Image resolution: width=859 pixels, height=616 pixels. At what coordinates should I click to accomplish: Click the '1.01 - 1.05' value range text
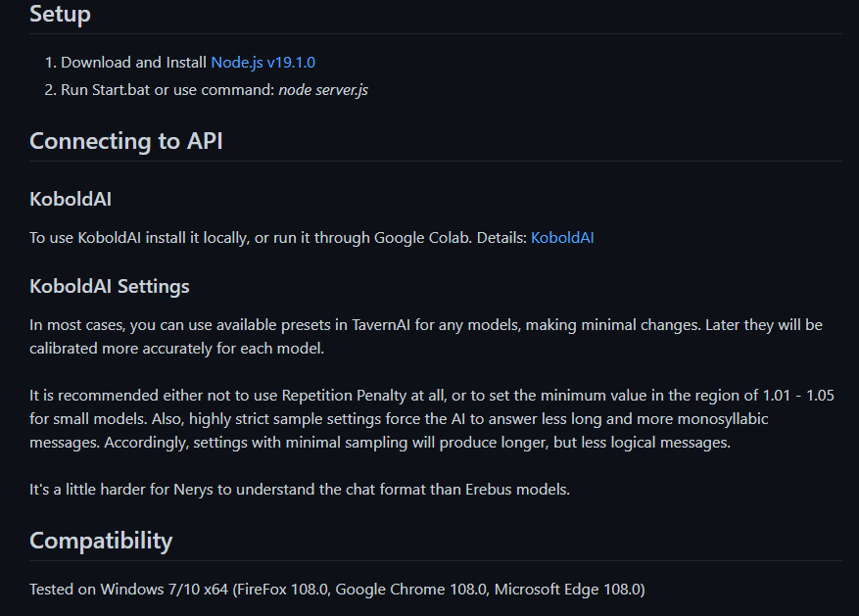point(798,396)
